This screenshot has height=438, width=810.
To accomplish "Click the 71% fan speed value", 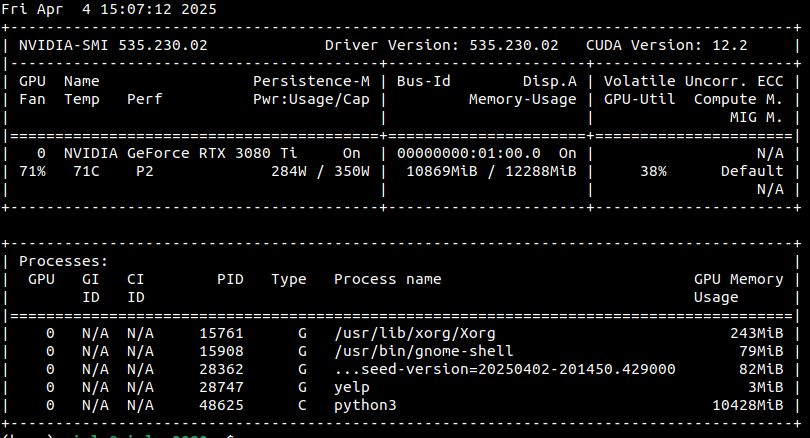I will tap(32, 171).
